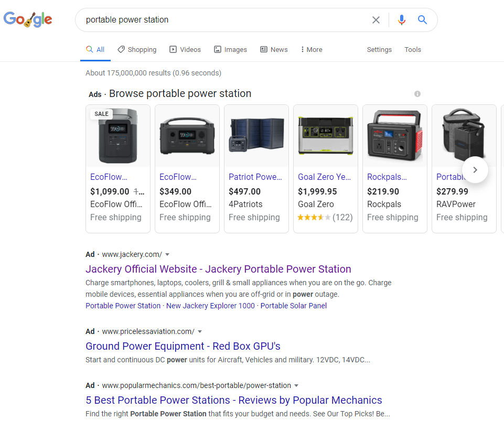Switch to the Images results tab

[230, 49]
